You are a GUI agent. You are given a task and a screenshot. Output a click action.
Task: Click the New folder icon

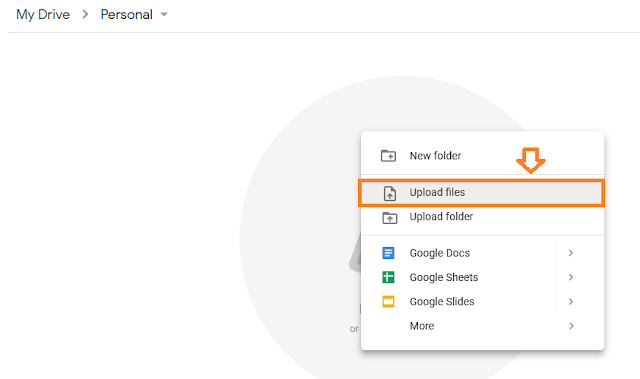tap(388, 156)
